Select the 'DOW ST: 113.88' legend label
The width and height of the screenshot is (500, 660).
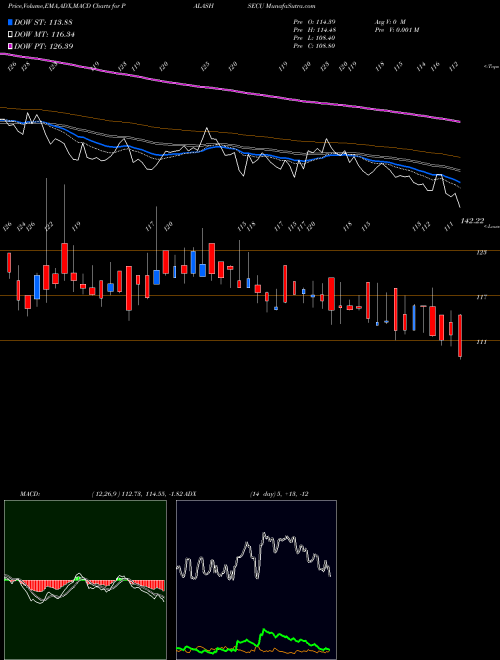pos(44,22)
